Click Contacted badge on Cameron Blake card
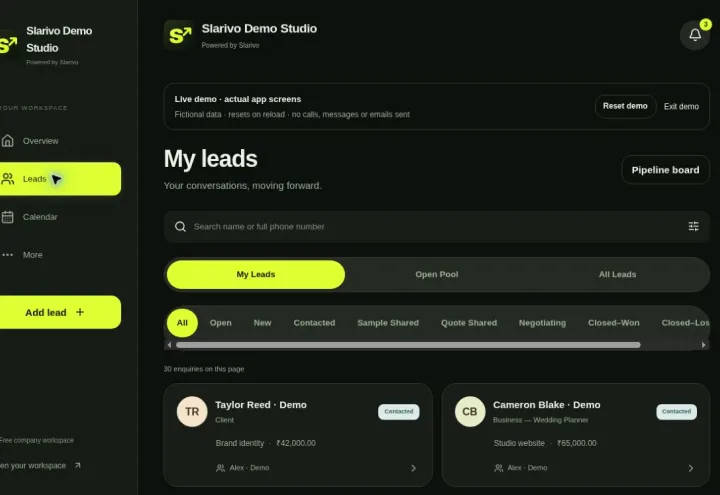Screen dimensions: 720x495 676,411
